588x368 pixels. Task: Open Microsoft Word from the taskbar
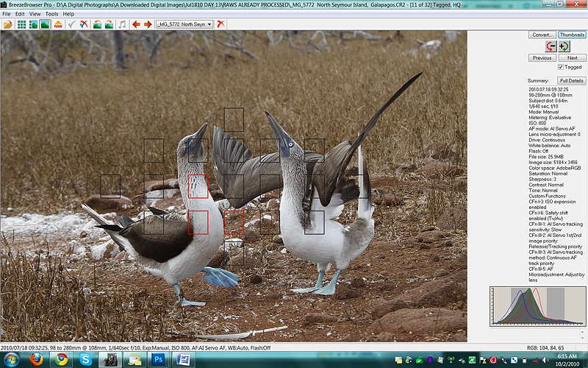click(x=183, y=360)
